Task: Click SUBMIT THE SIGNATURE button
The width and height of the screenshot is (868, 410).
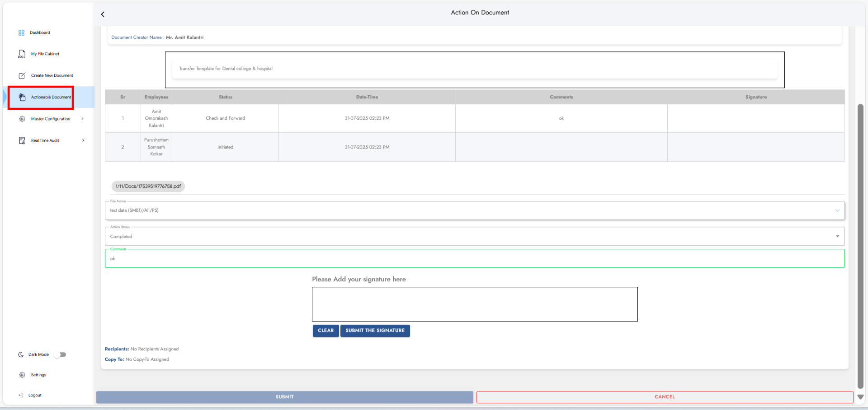Action: pos(375,331)
